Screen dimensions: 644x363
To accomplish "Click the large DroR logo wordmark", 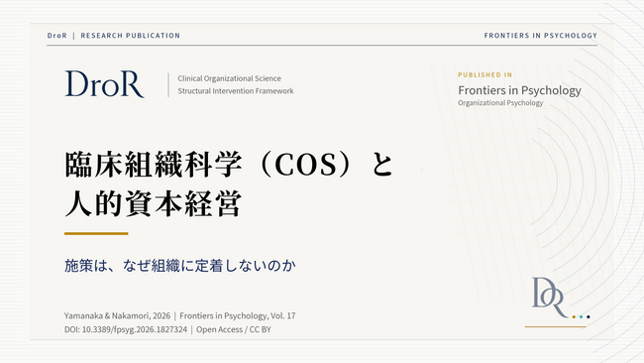I will click(x=104, y=84).
